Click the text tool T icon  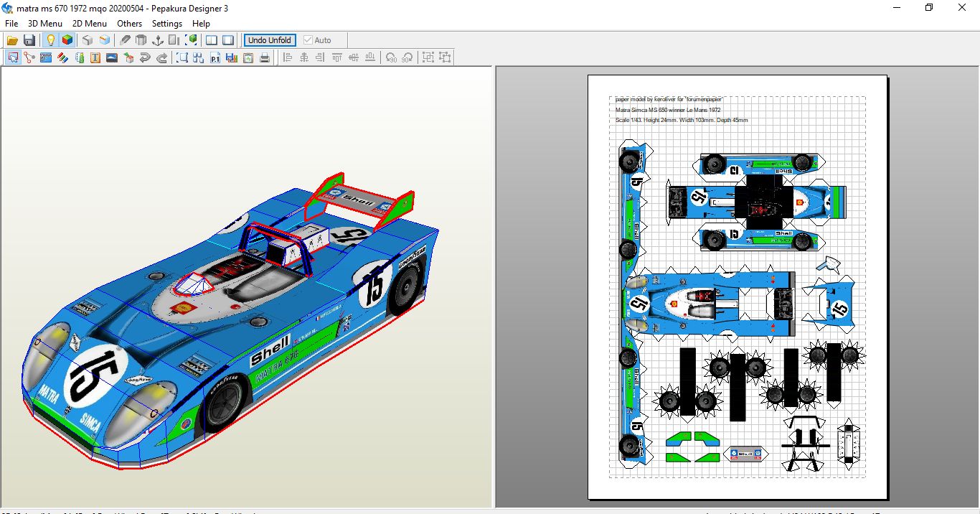click(95, 58)
